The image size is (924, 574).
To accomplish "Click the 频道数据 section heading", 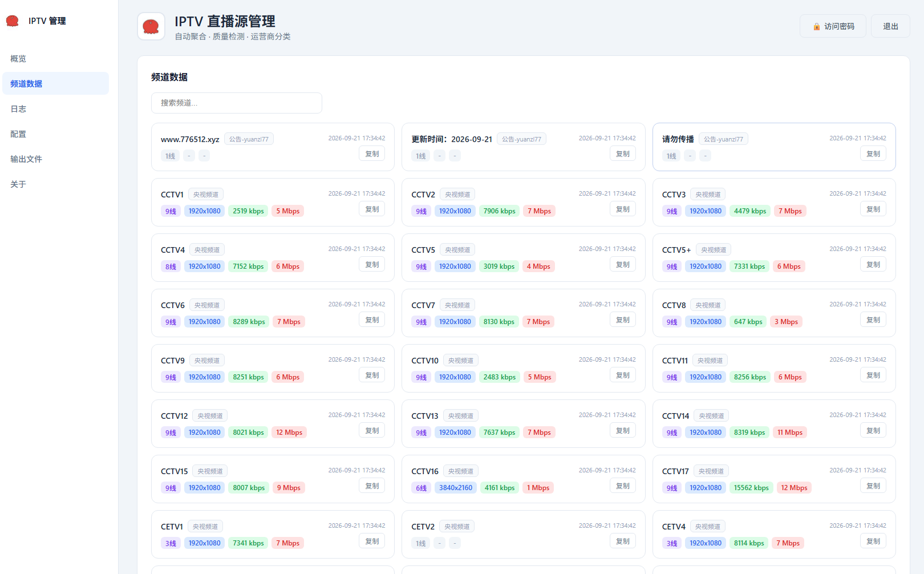I will pyautogui.click(x=169, y=77).
